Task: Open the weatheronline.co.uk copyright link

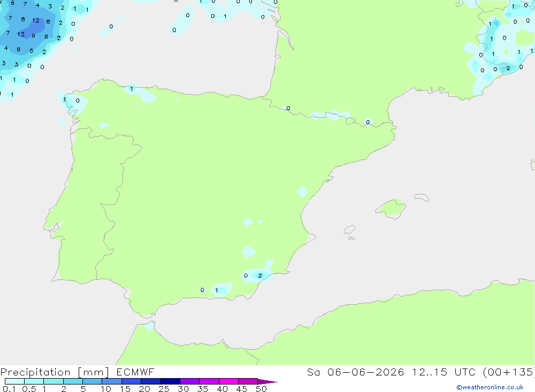Action: 490,387
